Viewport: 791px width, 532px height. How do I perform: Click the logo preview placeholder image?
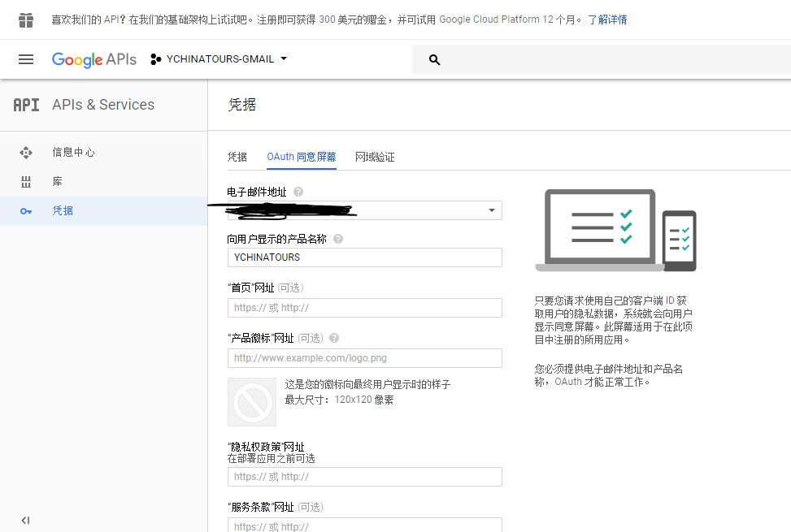point(252,402)
